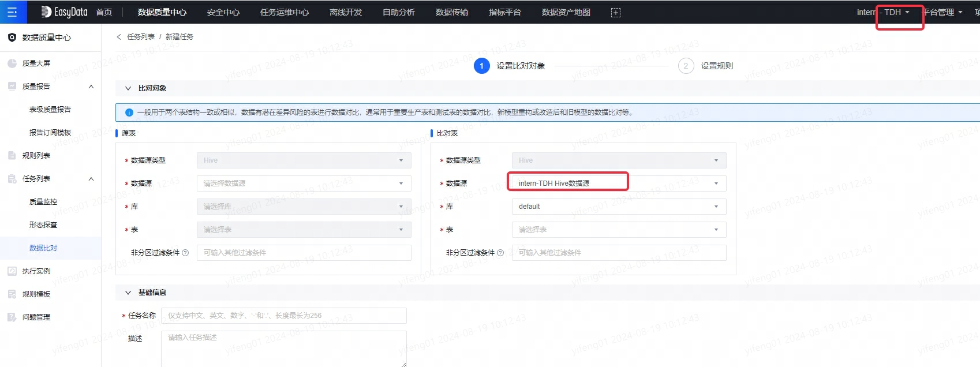Image resolution: width=980 pixels, height=367 pixels.
Task: Click help icon next to comparison 非分区过滤条件
Action: (500, 253)
